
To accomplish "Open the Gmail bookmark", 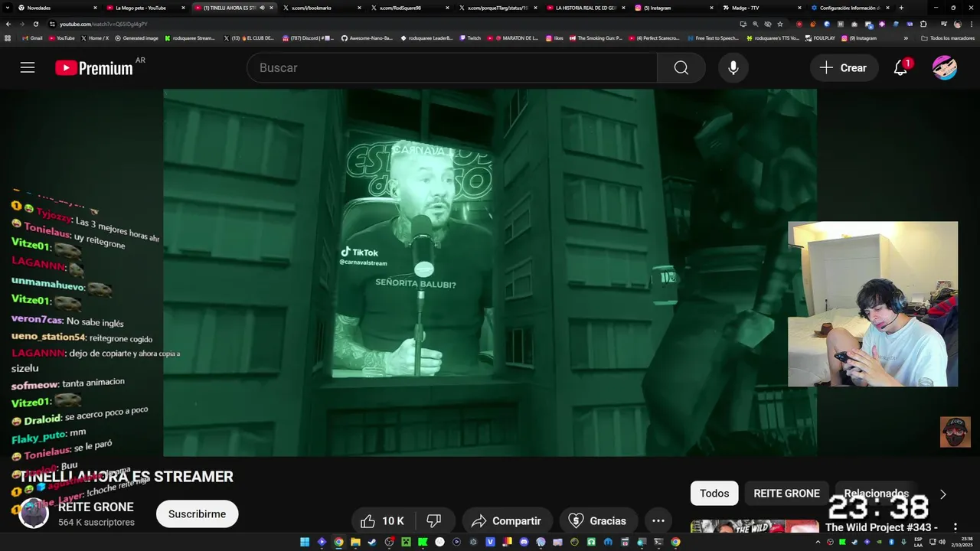I will click(x=32, y=38).
